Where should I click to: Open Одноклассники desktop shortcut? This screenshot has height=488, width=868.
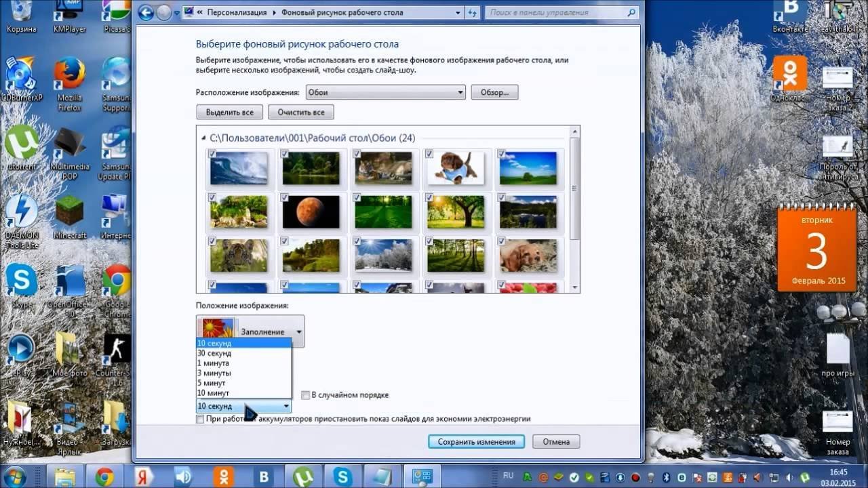791,79
